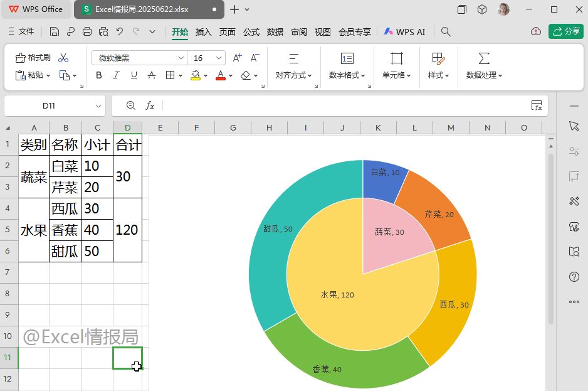
Task: Expand the Paste options arrow
Action: coord(48,75)
